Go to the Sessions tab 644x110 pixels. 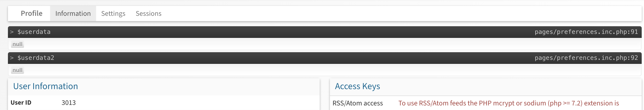coord(148,13)
